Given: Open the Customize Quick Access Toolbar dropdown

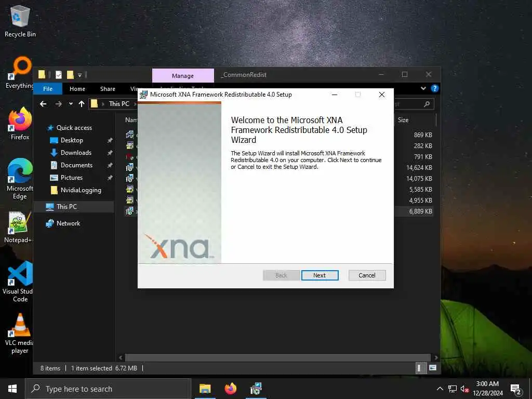Looking at the screenshot, I should click(x=79, y=75).
